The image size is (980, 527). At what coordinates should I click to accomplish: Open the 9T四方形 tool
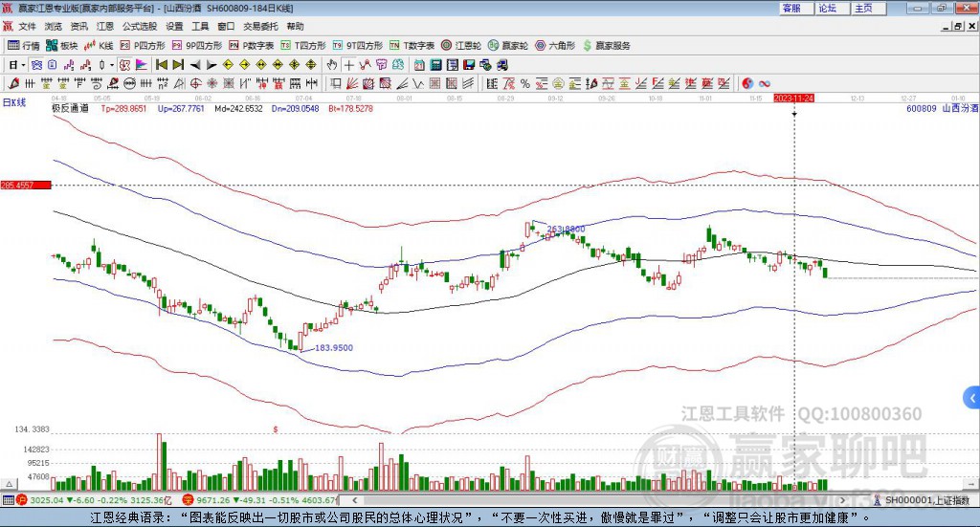click(358, 46)
